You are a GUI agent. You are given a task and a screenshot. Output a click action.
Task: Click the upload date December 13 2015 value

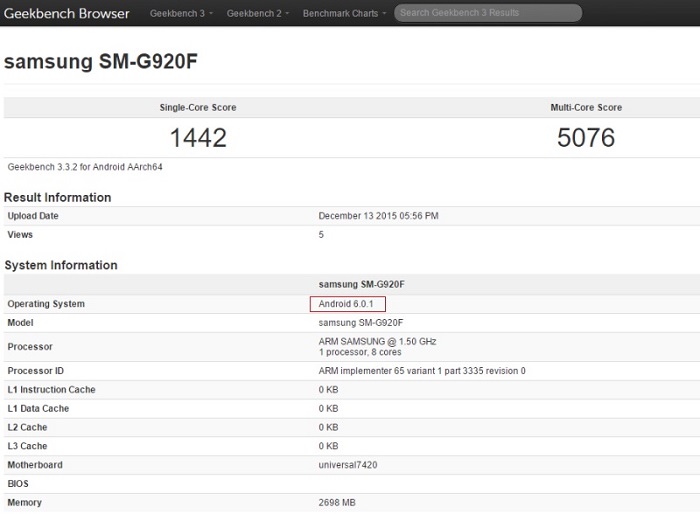pos(378,216)
